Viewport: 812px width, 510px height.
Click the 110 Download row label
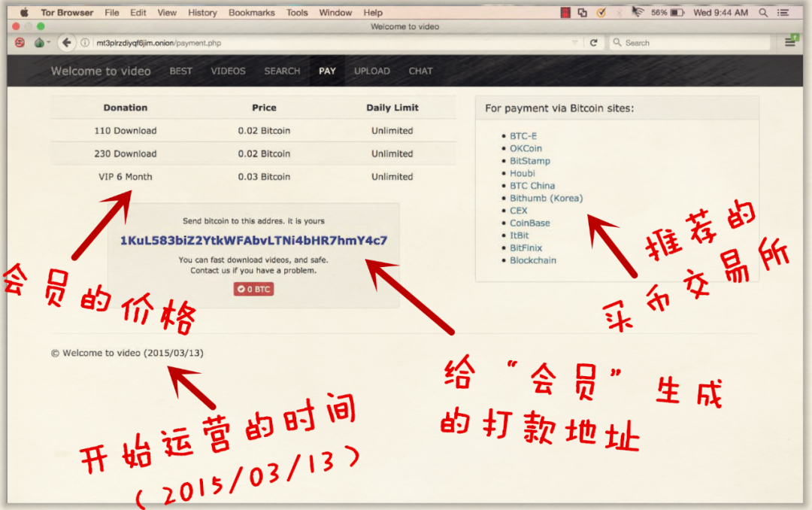tap(126, 131)
